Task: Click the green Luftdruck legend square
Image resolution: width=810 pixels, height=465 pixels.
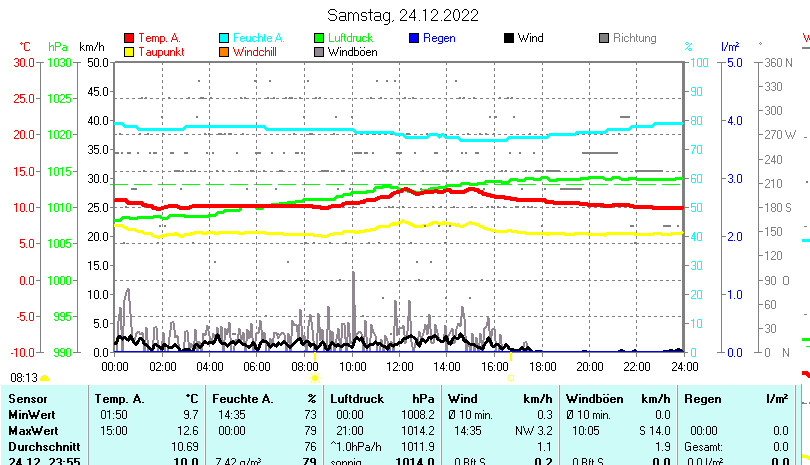Action: coord(320,38)
